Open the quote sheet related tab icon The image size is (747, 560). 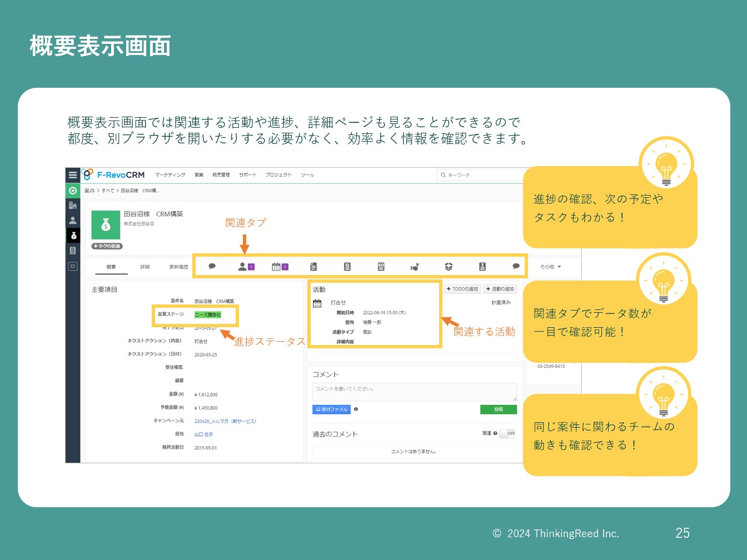pyautogui.click(x=347, y=267)
